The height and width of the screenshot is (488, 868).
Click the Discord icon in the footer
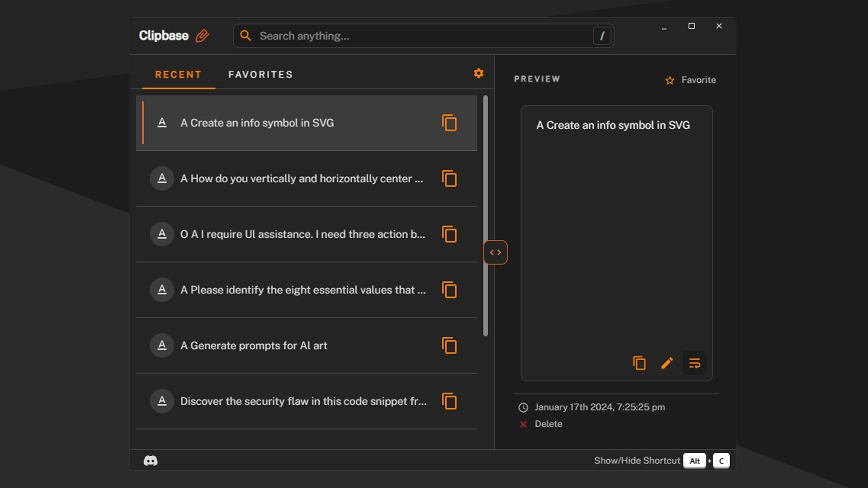click(151, 460)
